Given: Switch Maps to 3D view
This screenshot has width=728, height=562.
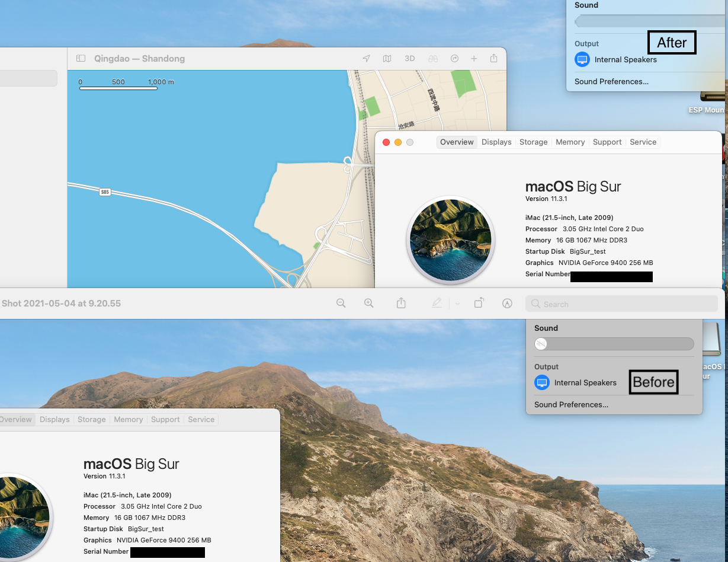Looking at the screenshot, I should pos(409,59).
